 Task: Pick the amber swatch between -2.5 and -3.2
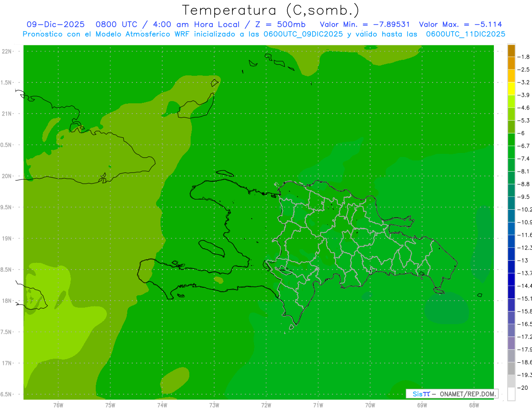[x=511, y=76]
